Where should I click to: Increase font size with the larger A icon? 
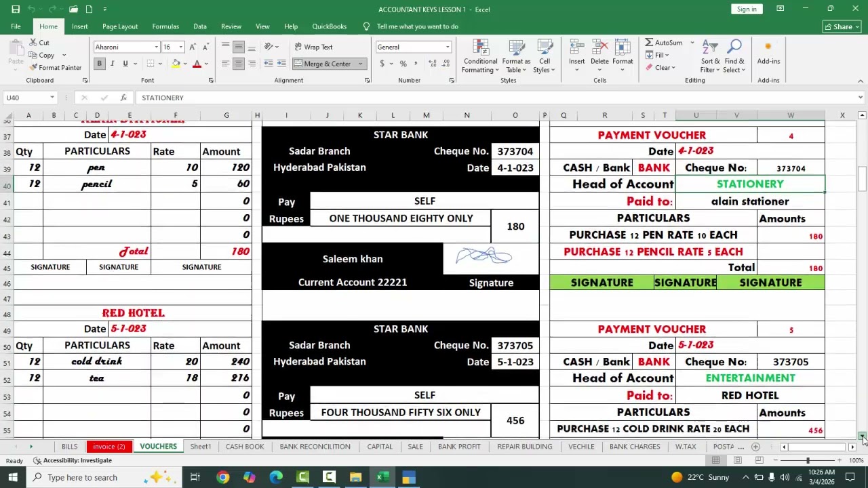click(x=193, y=47)
